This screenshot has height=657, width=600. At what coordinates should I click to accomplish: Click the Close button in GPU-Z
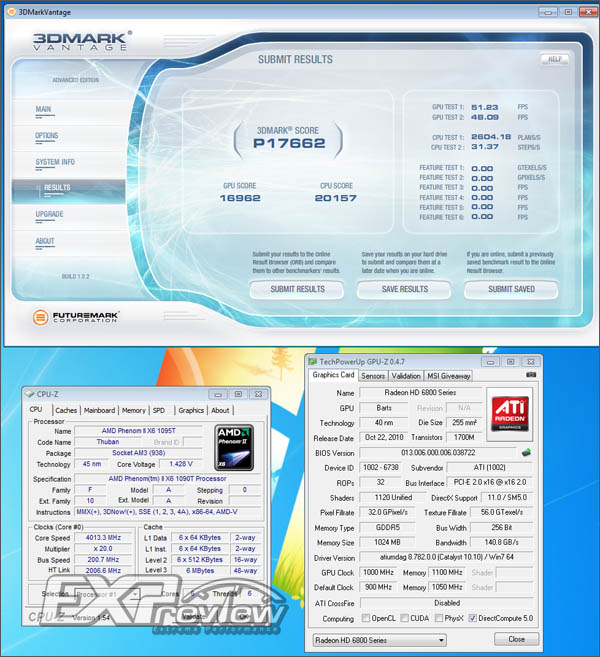click(x=516, y=639)
